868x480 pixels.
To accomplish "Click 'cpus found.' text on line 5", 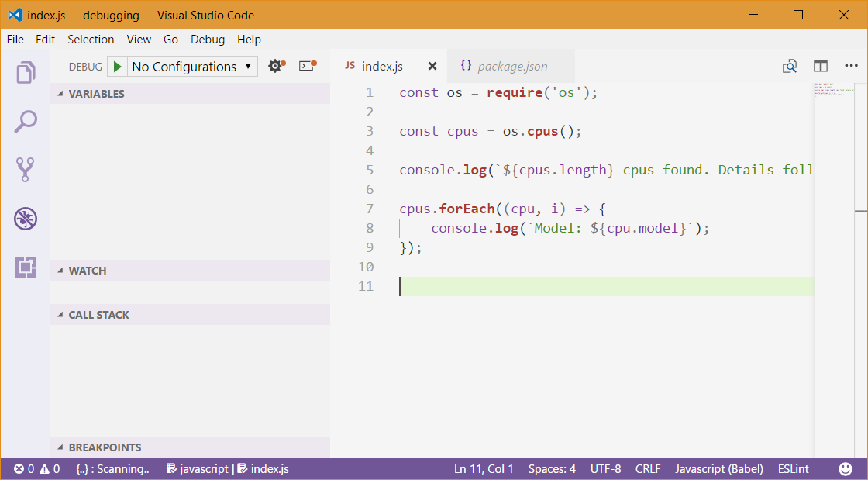I will pyautogui.click(x=666, y=170).
